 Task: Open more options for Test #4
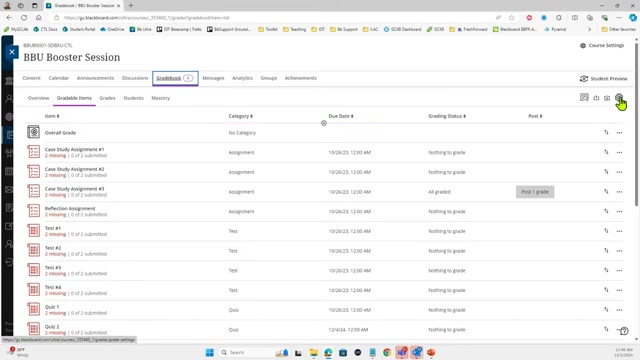(x=619, y=290)
